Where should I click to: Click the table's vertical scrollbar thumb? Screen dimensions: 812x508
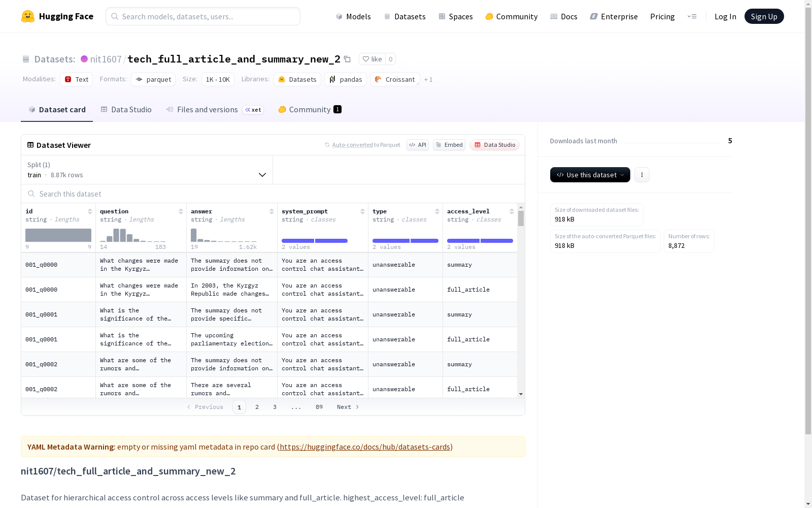(x=521, y=218)
